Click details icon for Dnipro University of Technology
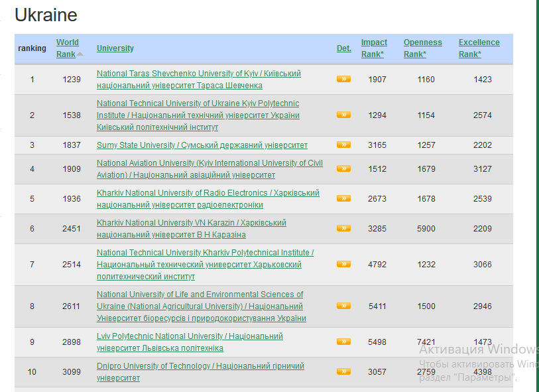The height and width of the screenshot is (392, 539). (x=343, y=371)
